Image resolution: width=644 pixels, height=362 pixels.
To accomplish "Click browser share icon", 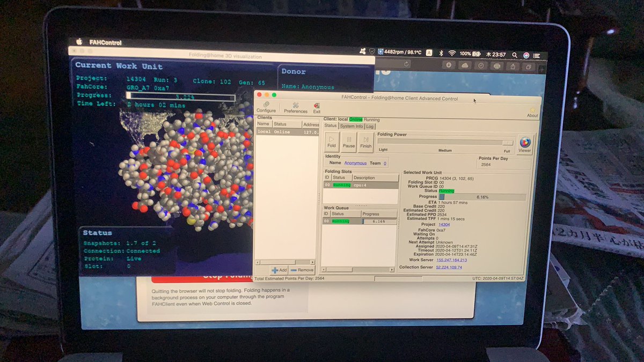I will pyautogui.click(x=513, y=67).
